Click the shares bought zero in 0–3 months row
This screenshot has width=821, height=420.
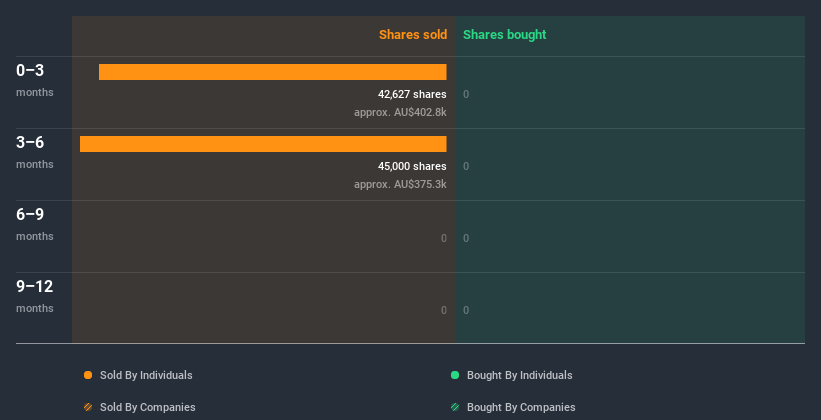point(466,94)
